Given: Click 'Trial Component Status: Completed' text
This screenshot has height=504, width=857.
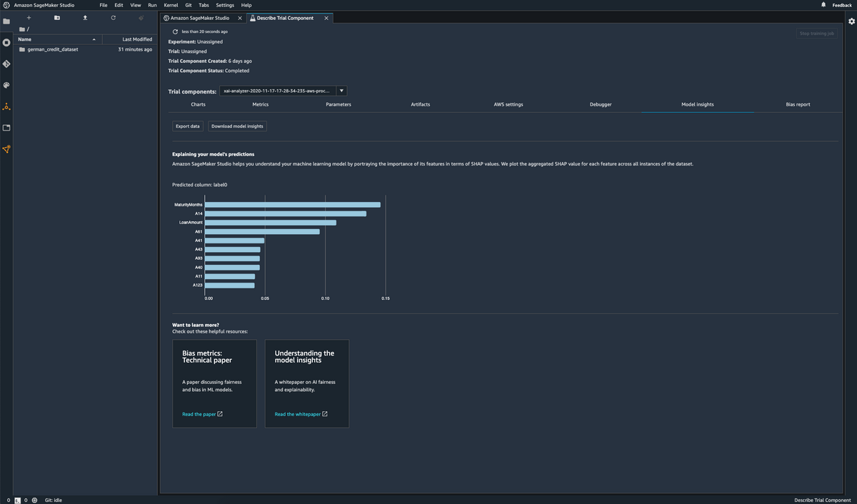Looking at the screenshot, I should pyautogui.click(x=209, y=71).
